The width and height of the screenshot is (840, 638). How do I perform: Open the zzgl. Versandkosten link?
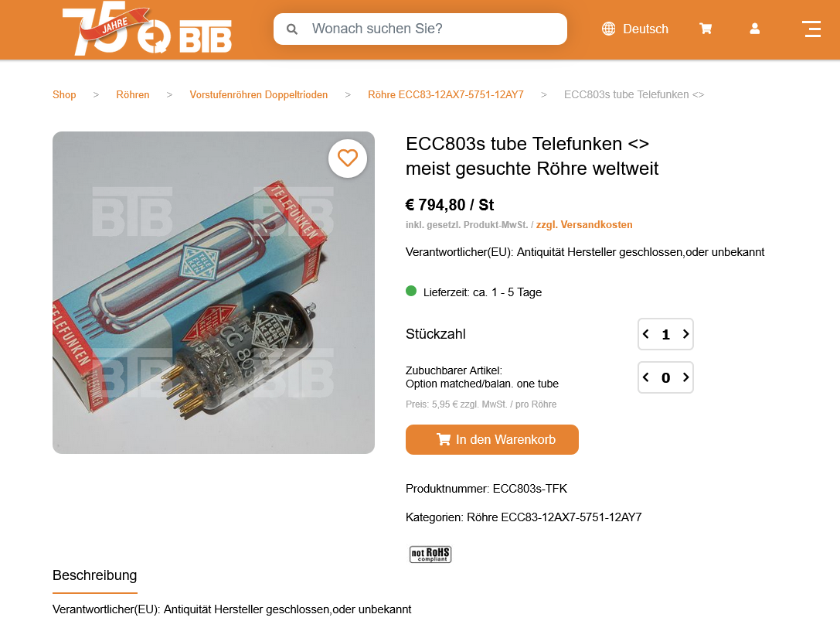(584, 224)
